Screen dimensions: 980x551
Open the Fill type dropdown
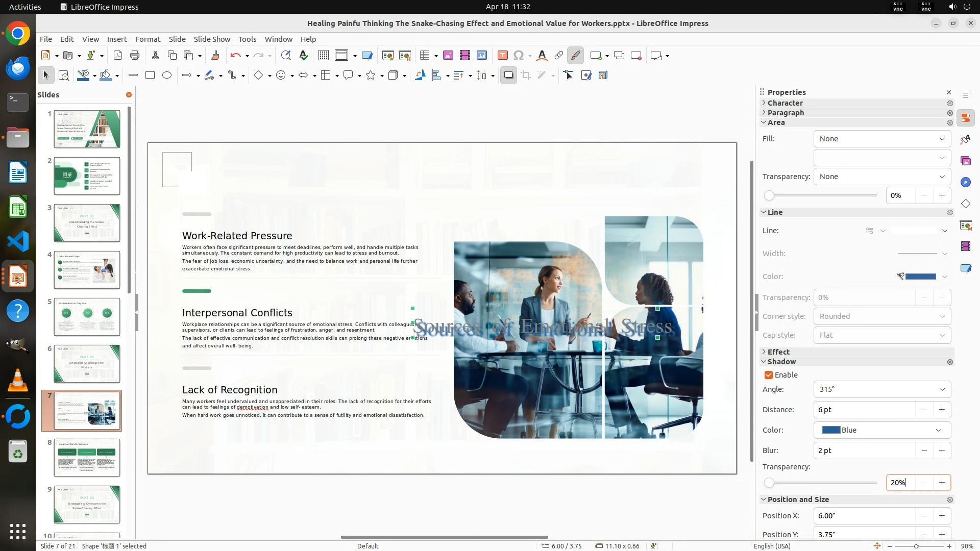[882, 139]
